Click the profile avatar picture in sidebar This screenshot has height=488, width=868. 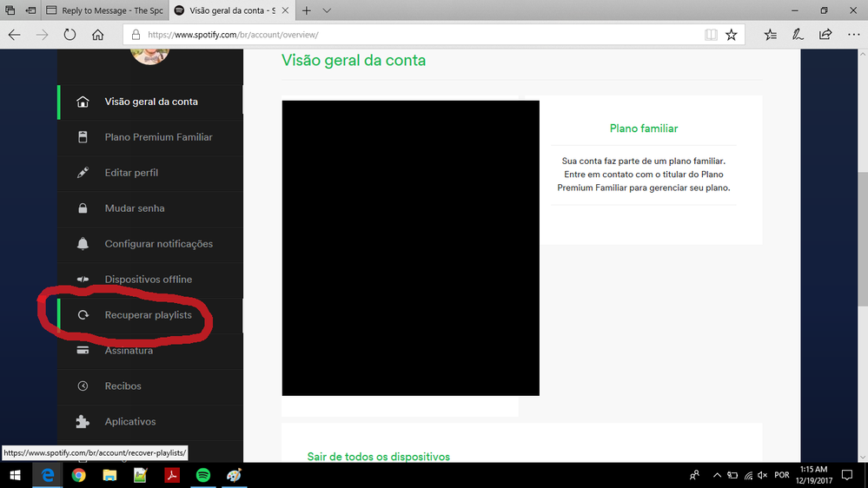(149, 56)
